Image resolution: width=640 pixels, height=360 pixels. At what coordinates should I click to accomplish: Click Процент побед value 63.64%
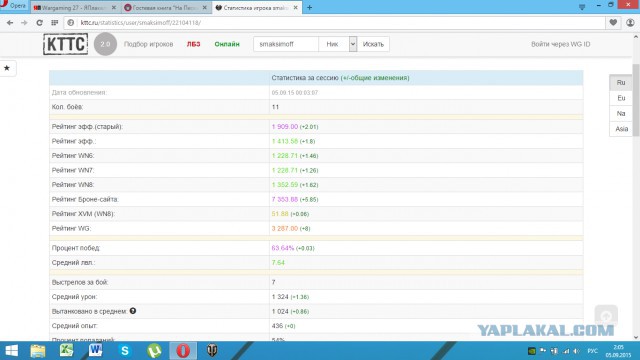[x=282, y=248]
